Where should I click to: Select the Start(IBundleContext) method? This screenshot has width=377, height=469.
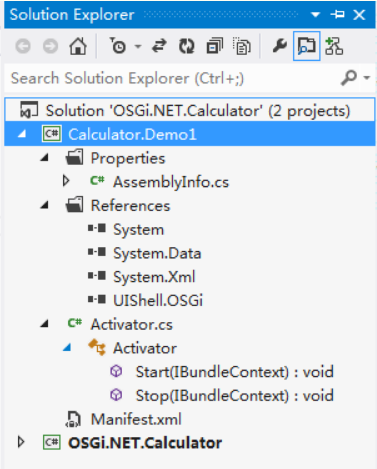click(234, 372)
